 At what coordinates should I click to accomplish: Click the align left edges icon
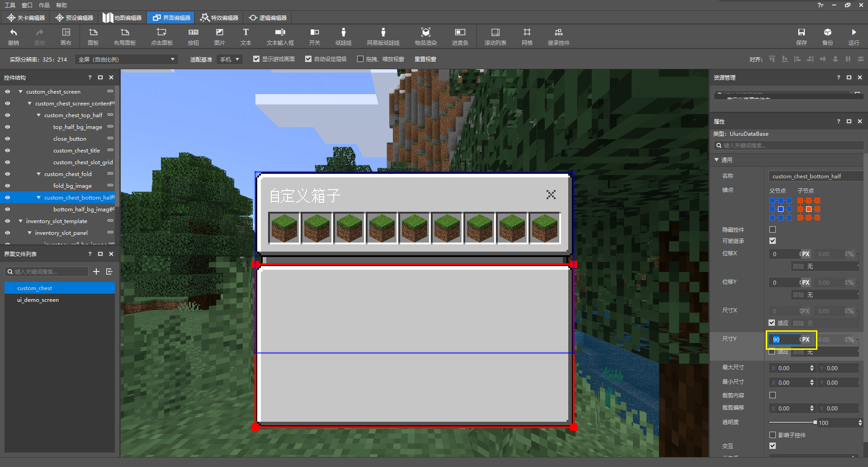(x=797, y=59)
